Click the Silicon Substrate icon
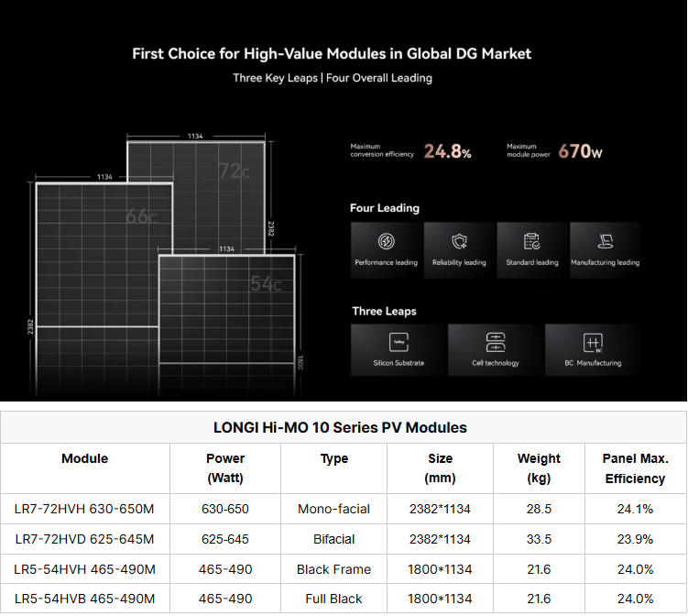The image size is (688, 616). coord(399,342)
